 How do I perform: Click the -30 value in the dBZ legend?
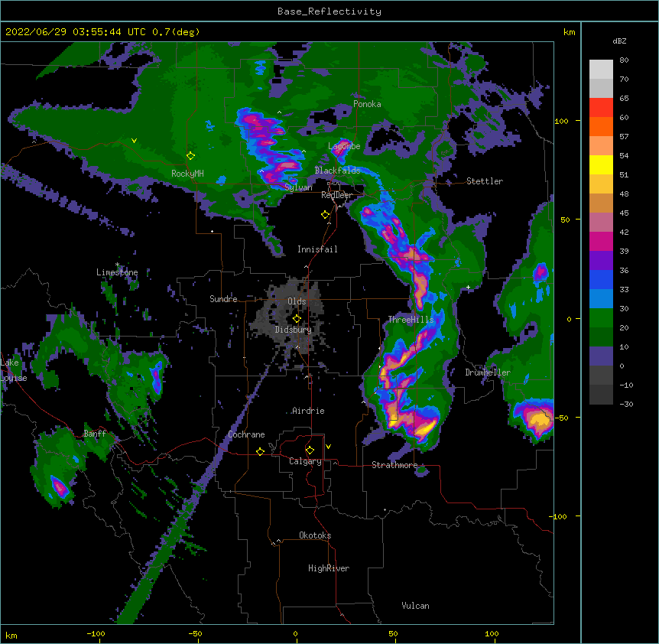(626, 404)
